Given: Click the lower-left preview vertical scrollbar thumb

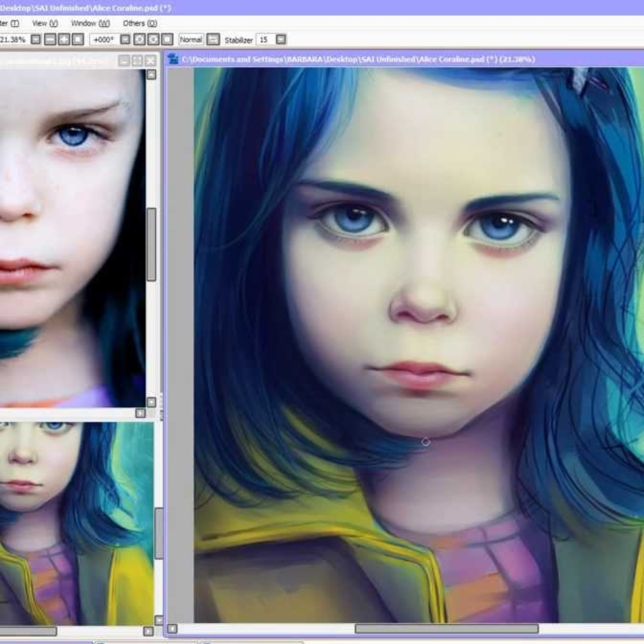Looking at the screenshot, I should coord(159,533).
